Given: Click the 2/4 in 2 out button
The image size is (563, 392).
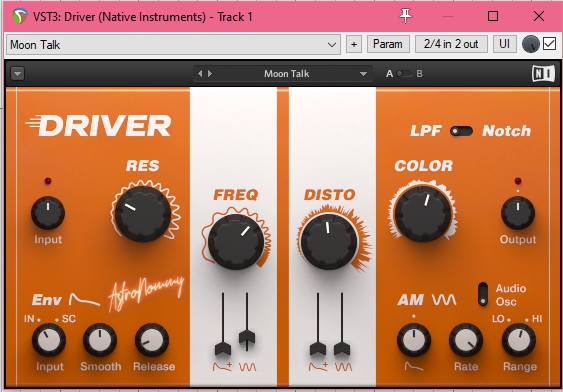Looking at the screenshot, I should 451,44.
